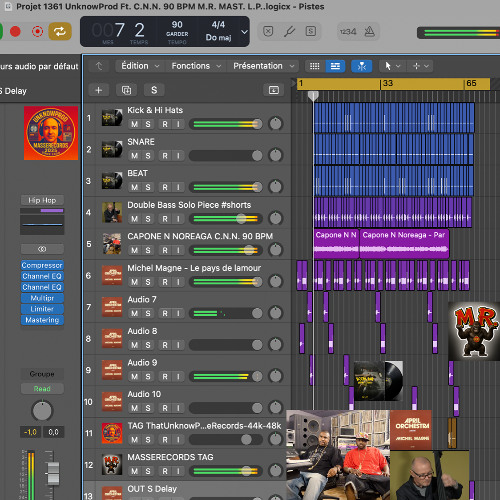Image resolution: width=500 pixels, height=500 pixels.
Task: Open the LCD display mode chevron
Action: (x=244, y=32)
